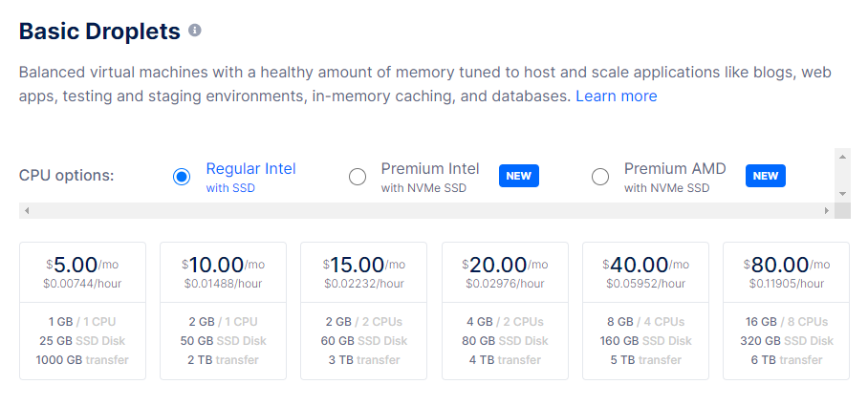Viewport: 868px width, 406px height.
Task: Select the $80.00/mo 16 GB plan
Action: click(786, 310)
